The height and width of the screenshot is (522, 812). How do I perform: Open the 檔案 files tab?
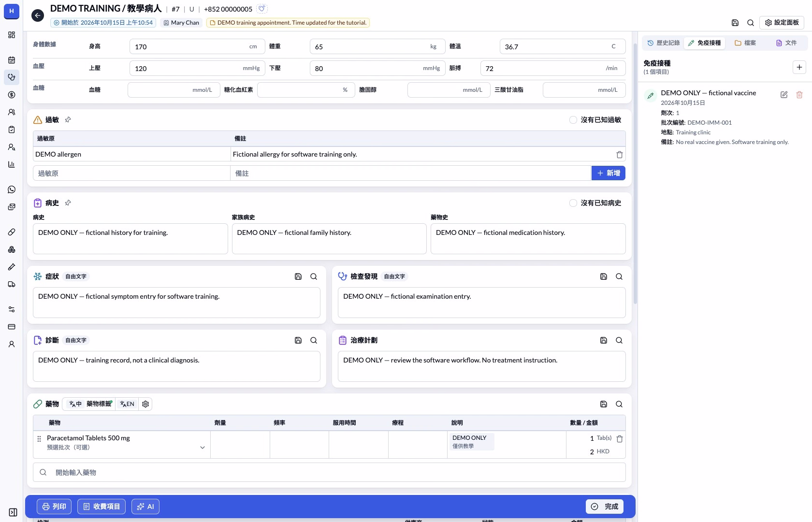pos(745,43)
